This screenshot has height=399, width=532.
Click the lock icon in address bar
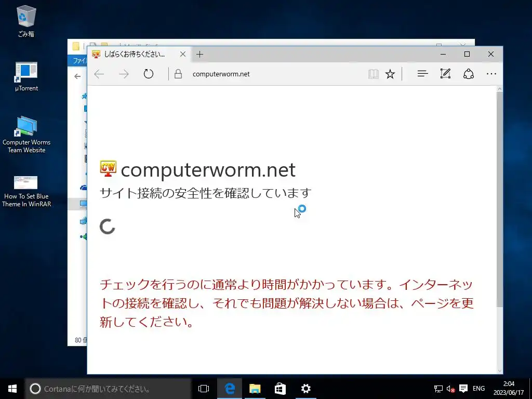[178, 74]
